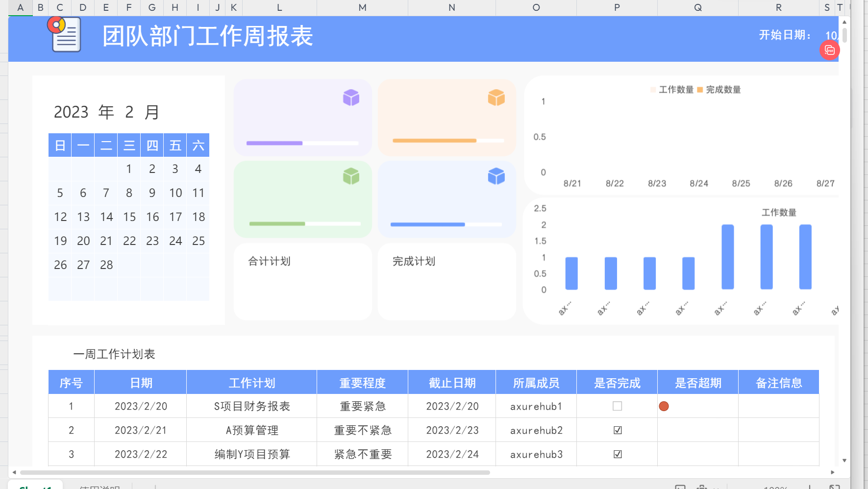Click the 工作计划 table header
The image size is (868, 489).
coord(252,383)
